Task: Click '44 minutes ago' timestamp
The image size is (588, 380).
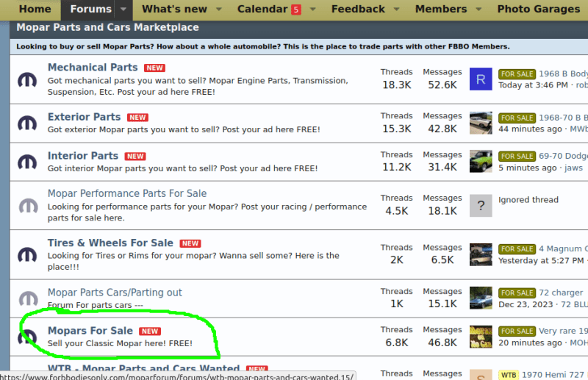Action: click(x=530, y=129)
